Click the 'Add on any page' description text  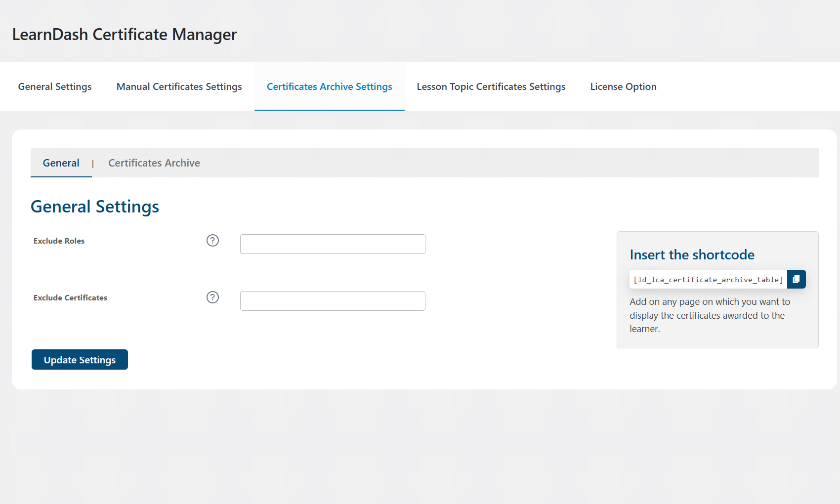710,315
